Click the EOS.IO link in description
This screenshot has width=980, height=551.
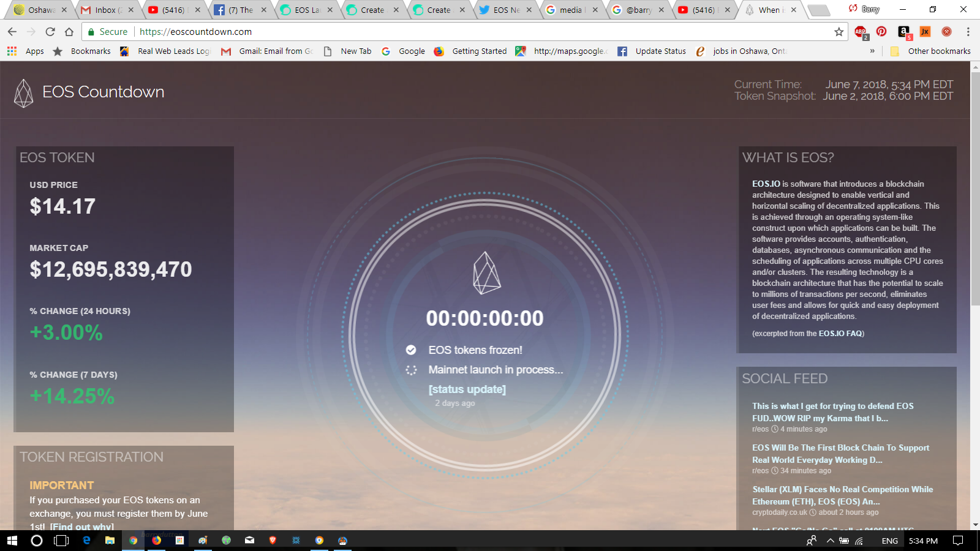click(x=766, y=184)
